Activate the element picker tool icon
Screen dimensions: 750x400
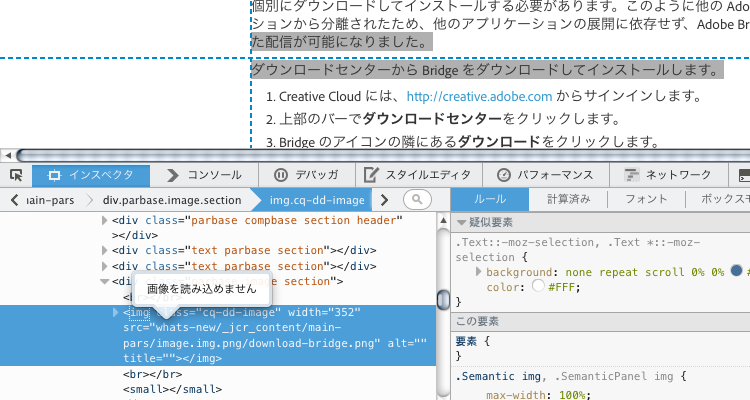16,176
